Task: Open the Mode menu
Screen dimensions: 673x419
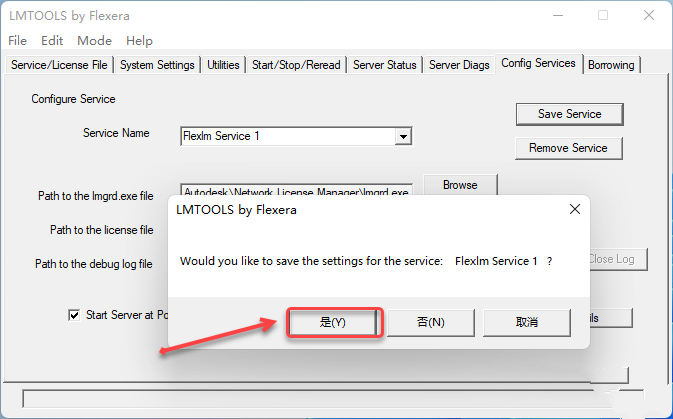Action: (x=94, y=41)
